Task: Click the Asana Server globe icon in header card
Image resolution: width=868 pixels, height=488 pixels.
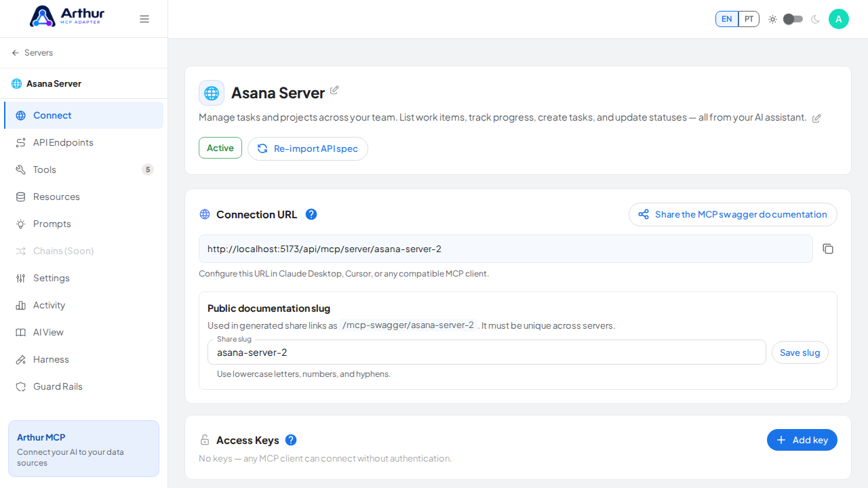Action: tap(212, 93)
